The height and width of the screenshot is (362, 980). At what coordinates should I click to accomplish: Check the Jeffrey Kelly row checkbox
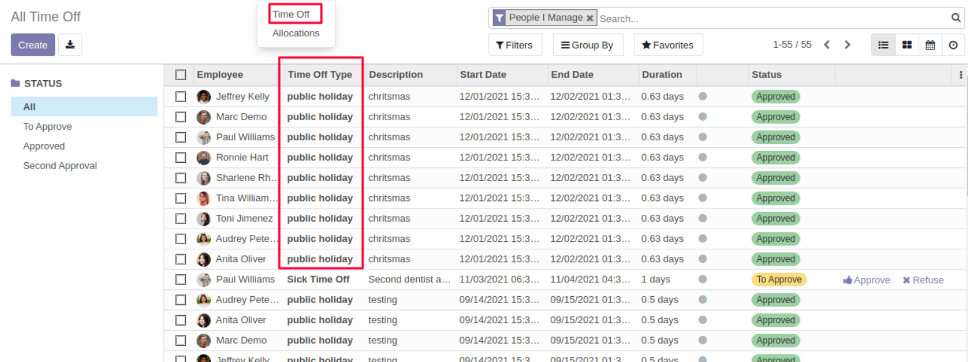(181, 96)
